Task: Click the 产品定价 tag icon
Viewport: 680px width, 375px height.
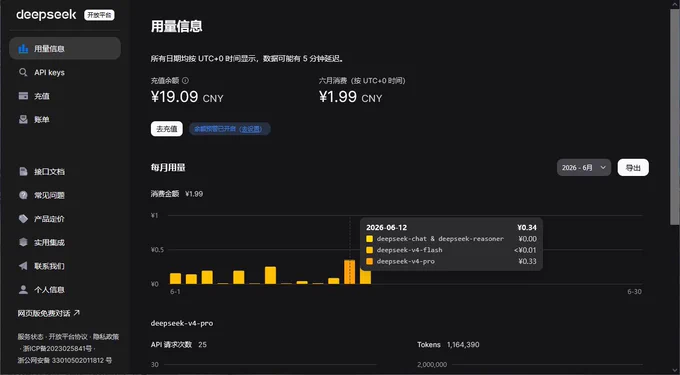Action: click(23, 218)
